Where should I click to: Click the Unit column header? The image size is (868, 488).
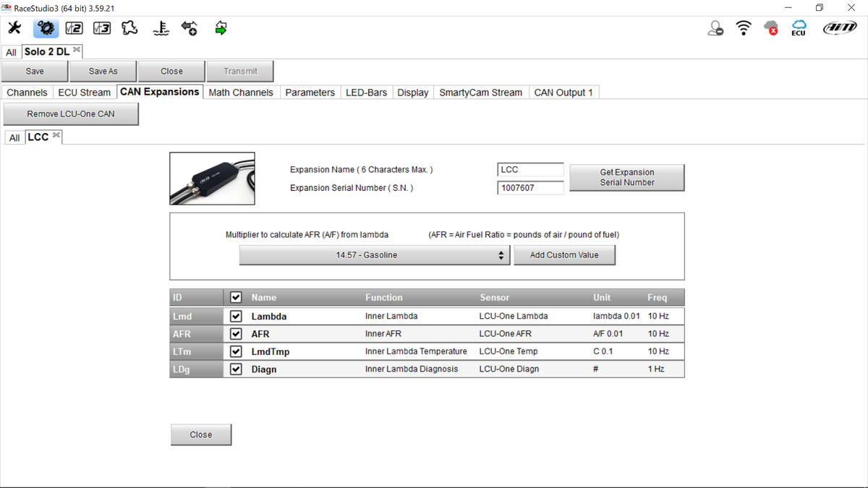pos(602,297)
